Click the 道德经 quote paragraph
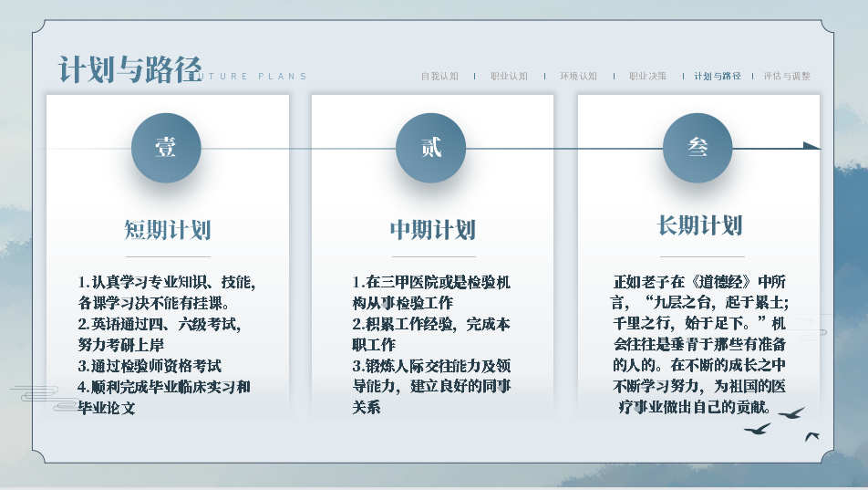Screen dimensions: 868x490 699,344
